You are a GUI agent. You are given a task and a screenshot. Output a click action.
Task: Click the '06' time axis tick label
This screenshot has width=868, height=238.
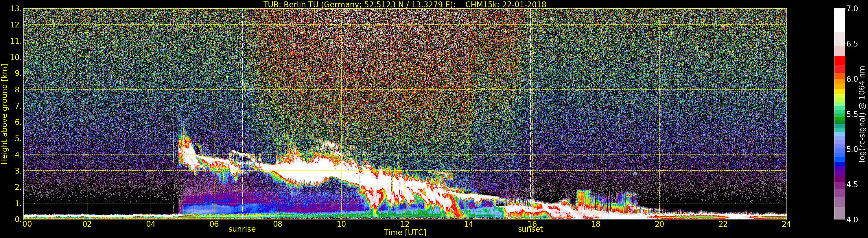tap(214, 224)
